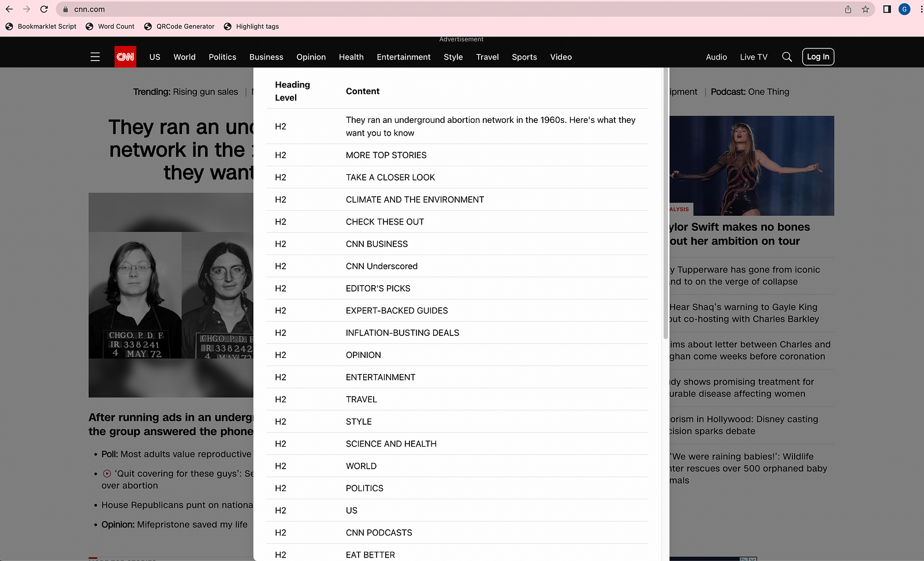Select 'CLIMATE AND THE ENVIRONMENT' row text

[415, 200]
